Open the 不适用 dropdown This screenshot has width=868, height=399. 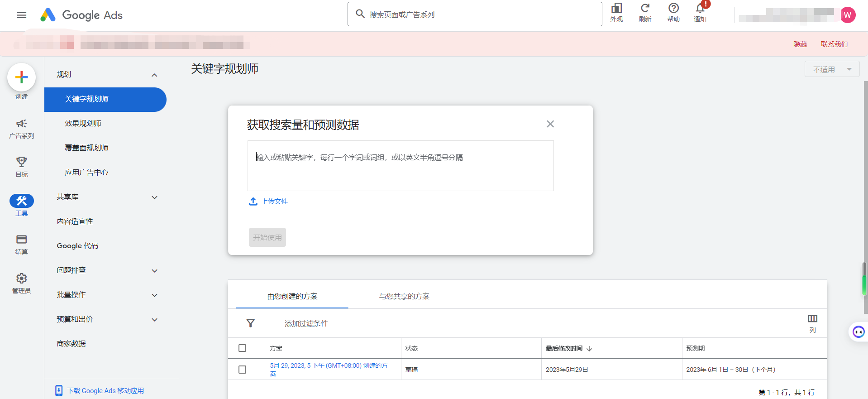tap(832, 69)
